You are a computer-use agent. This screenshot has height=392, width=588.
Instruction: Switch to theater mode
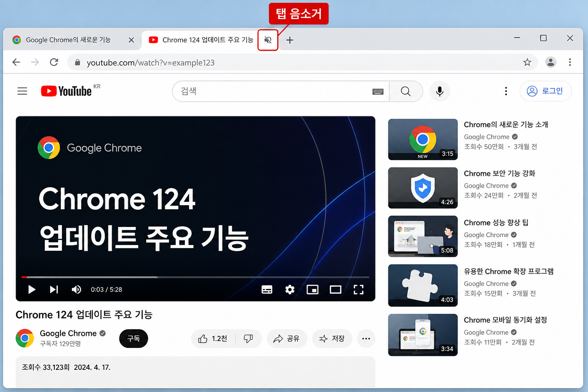tap(335, 289)
